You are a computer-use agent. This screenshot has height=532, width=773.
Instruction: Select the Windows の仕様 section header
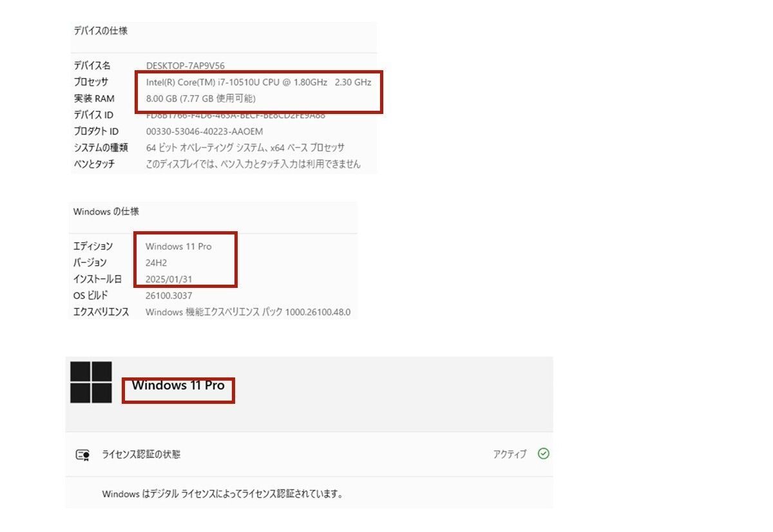pyautogui.click(x=106, y=211)
